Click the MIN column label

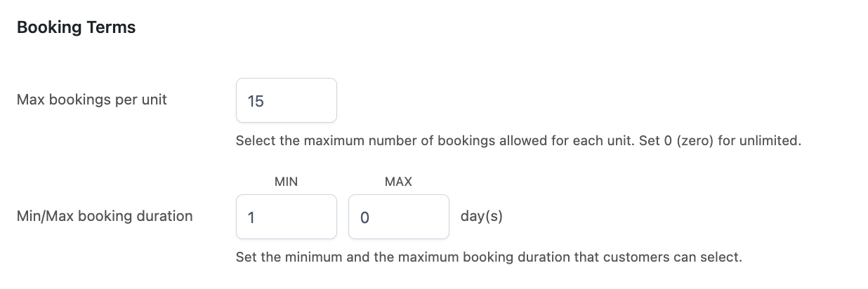click(x=286, y=182)
